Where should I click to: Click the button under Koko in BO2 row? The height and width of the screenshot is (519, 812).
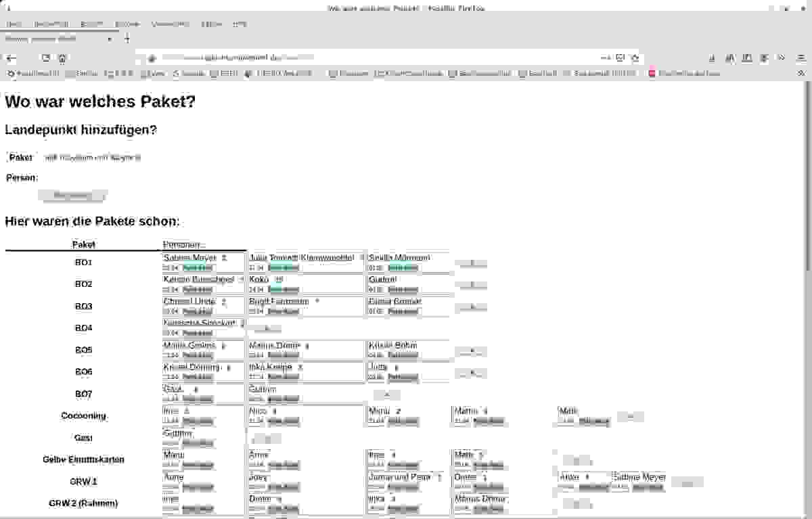click(283, 290)
